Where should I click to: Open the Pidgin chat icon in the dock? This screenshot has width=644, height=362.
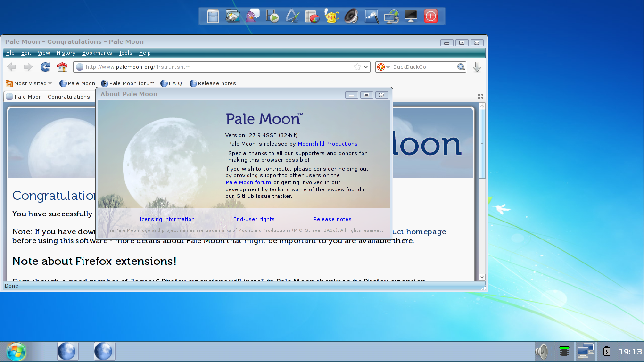pyautogui.click(x=253, y=16)
